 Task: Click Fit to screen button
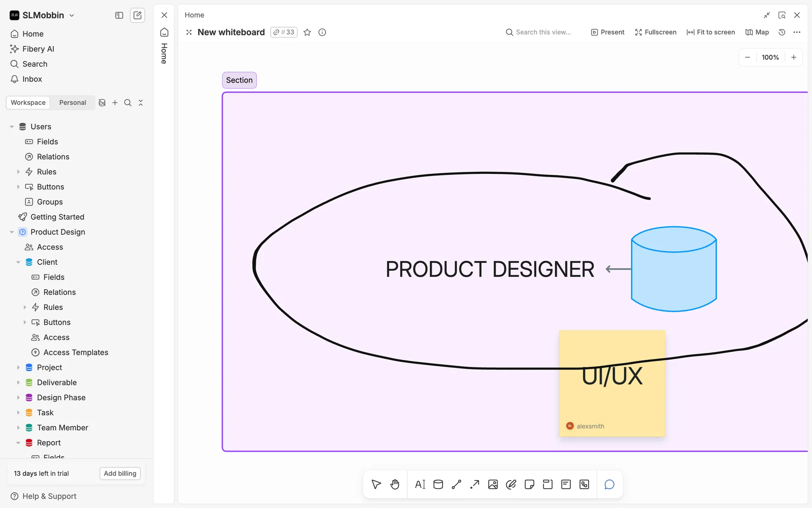pyautogui.click(x=710, y=32)
